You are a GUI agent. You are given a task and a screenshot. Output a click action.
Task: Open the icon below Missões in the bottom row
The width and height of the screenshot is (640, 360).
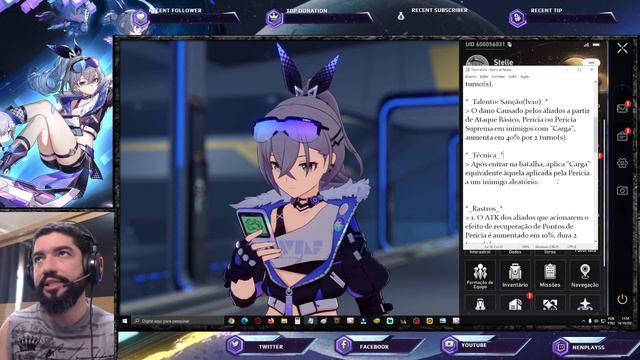[x=550, y=304]
